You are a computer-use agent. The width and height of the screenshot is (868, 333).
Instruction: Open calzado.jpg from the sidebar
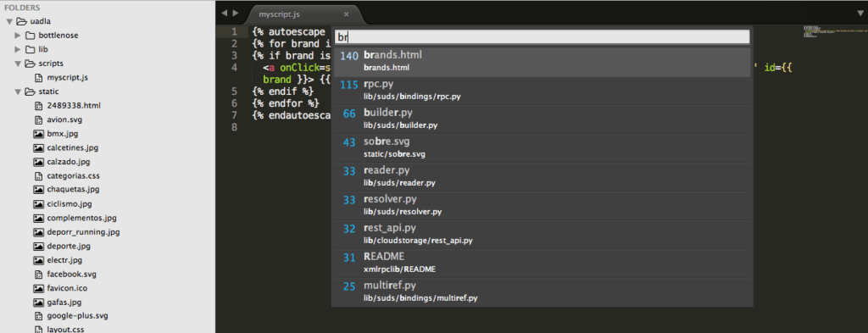[69, 162]
